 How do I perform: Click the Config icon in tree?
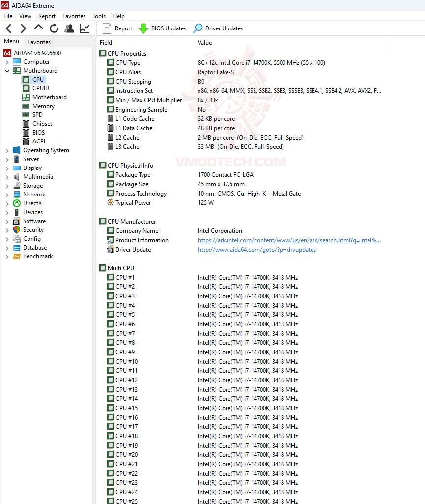(16, 239)
